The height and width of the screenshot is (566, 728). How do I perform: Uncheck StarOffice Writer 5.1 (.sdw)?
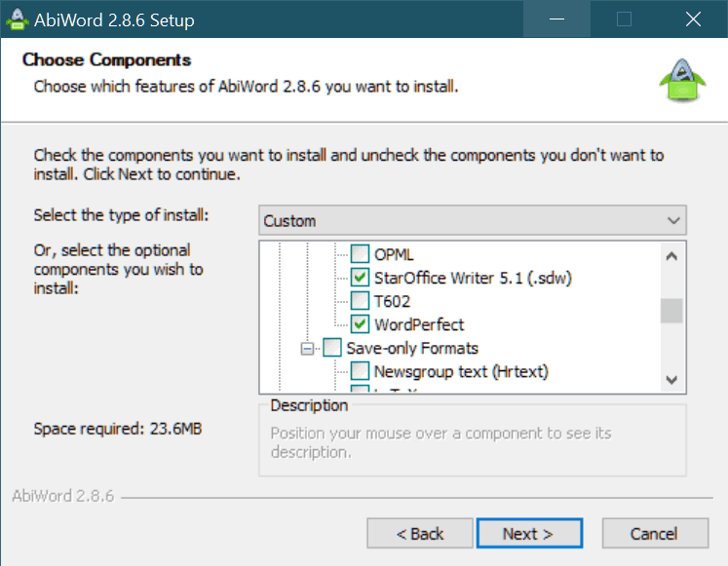[x=360, y=278]
